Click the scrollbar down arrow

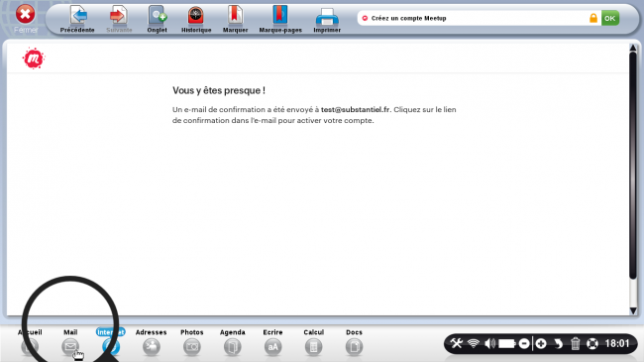tap(633, 311)
